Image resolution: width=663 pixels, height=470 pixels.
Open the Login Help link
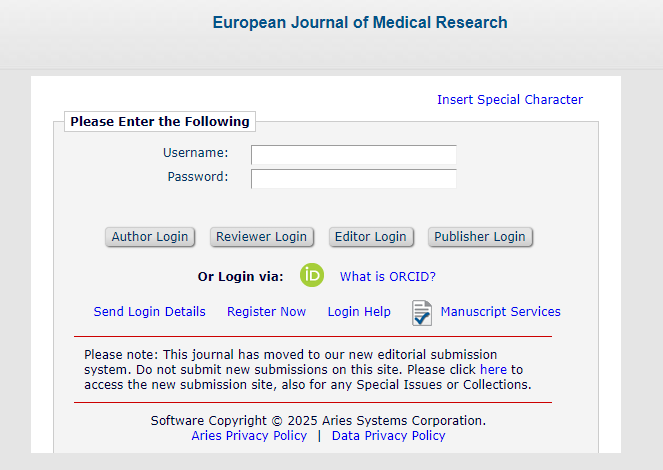point(359,312)
